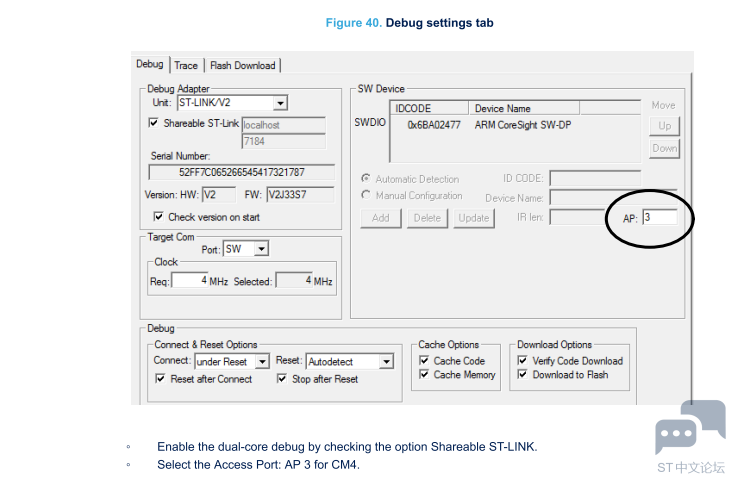
Task: Toggle Verify Code Download checkbox
Action: (522, 360)
